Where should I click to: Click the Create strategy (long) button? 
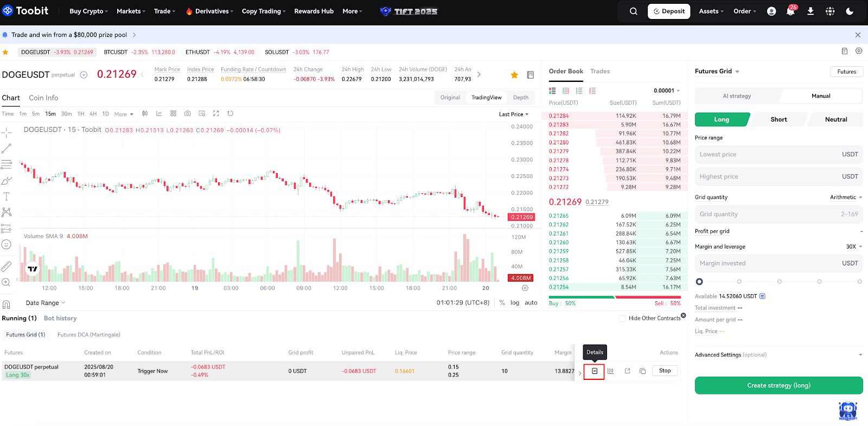pyautogui.click(x=778, y=385)
